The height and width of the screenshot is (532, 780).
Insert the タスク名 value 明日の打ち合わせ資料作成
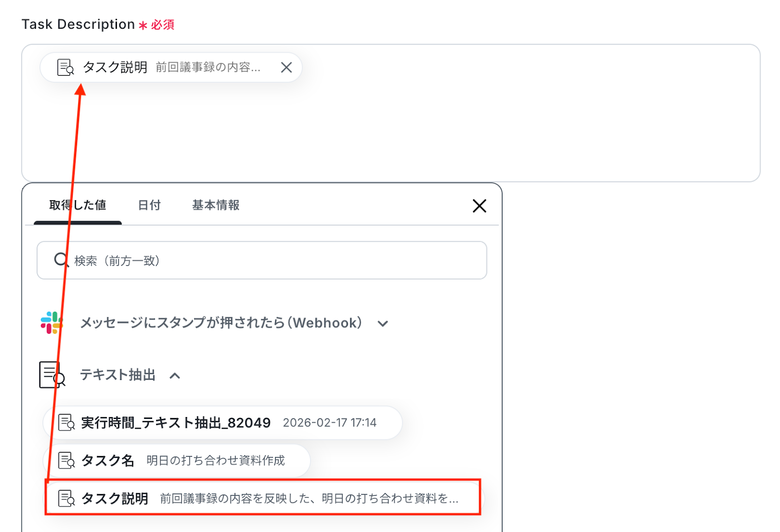click(x=177, y=460)
